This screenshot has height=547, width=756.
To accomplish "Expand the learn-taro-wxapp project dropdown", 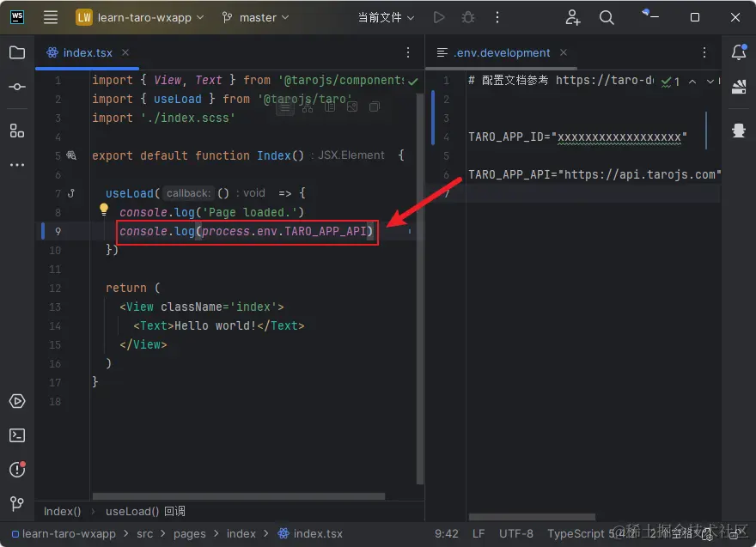I will point(140,17).
